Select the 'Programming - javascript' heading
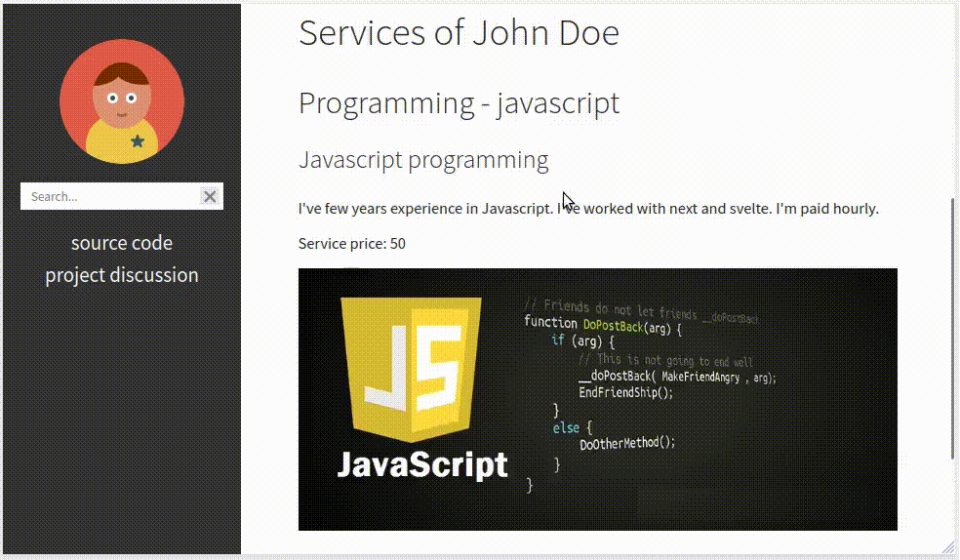The image size is (960, 560). click(459, 102)
